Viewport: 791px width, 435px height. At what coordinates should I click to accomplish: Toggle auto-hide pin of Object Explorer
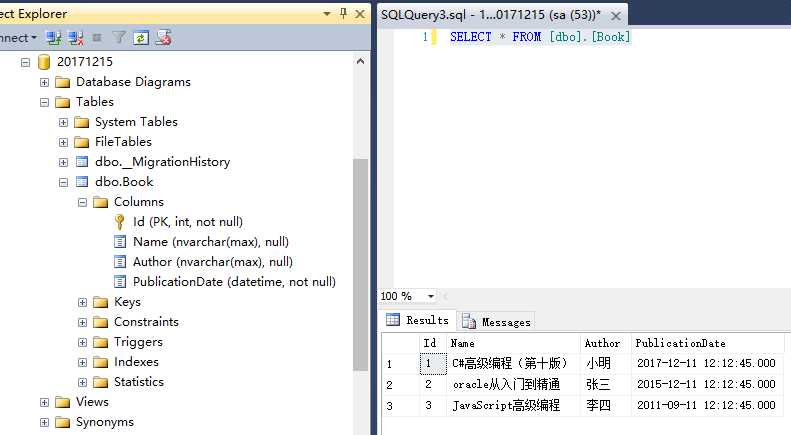point(344,14)
